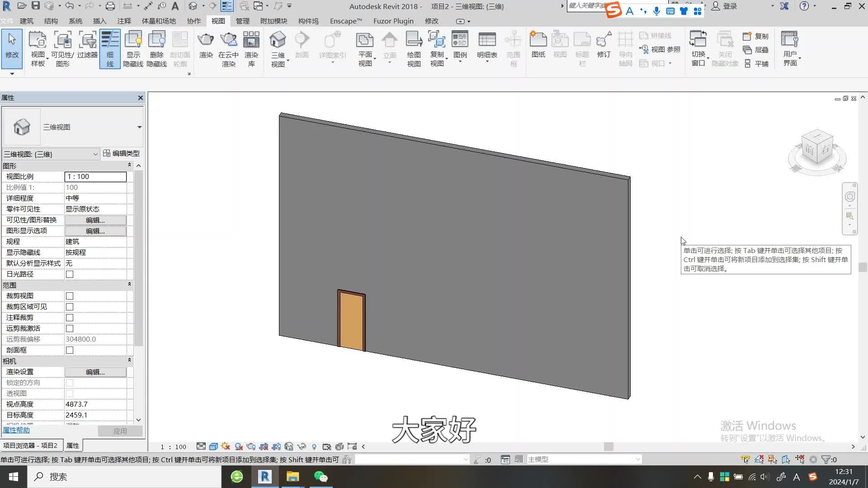The width and height of the screenshot is (868, 488).
Task: Expand the 3D View (三维视图) button dropdown arrow
Action: pyautogui.click(x=288, y=61)
